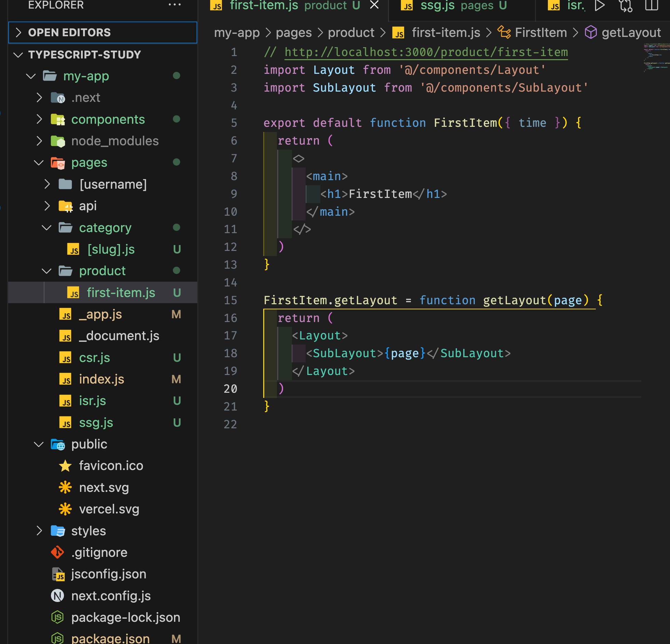Click the Run play icon in editor toolbar
This screenshot has height=644, width=670.
coord(600,5)
